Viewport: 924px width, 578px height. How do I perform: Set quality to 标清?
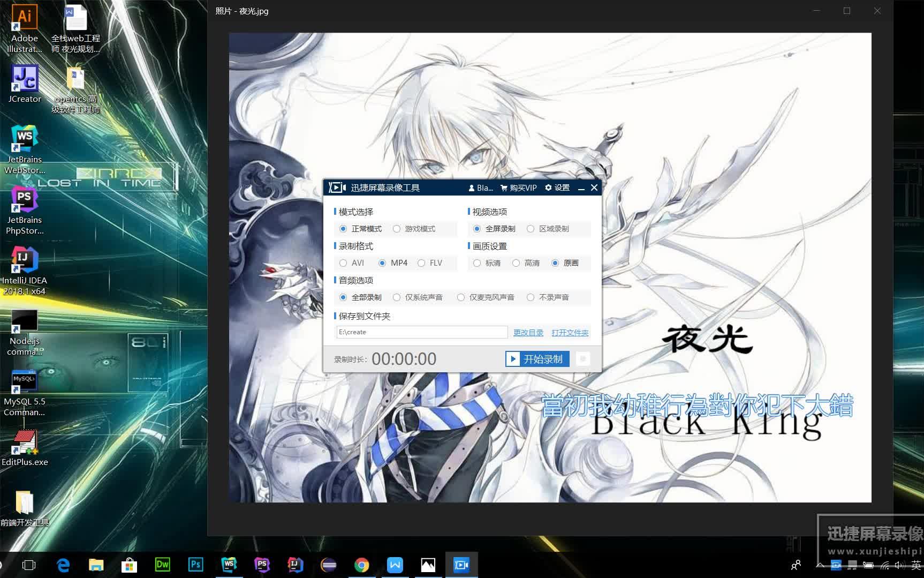click(x=487, y=263)
